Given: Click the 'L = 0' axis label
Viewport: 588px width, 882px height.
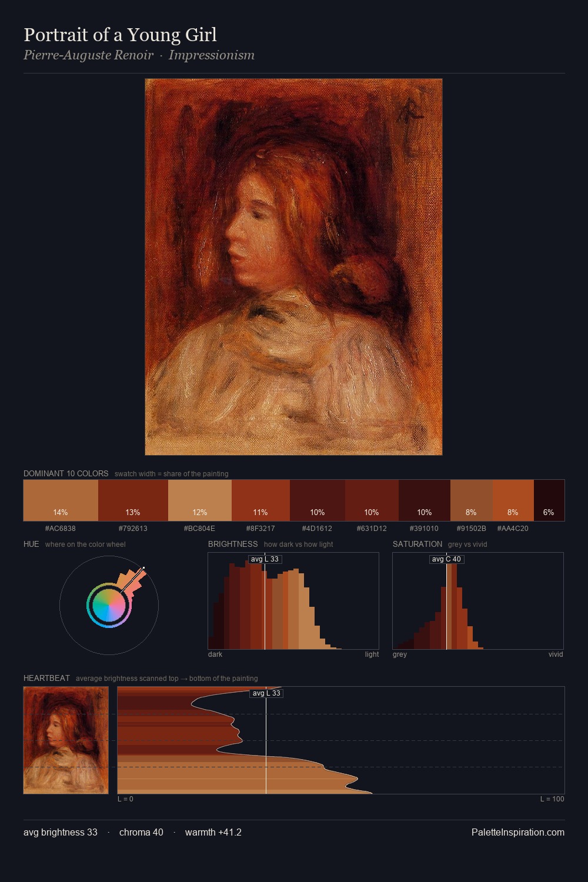Looking at the screenshot, I should pos(125,799).
